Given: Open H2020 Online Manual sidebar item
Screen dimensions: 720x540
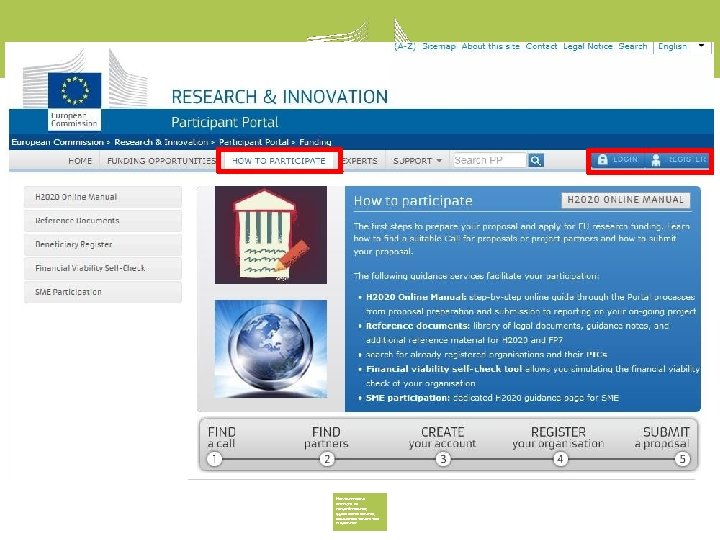Looking at the screenshot, I should (x=103, y=197).
